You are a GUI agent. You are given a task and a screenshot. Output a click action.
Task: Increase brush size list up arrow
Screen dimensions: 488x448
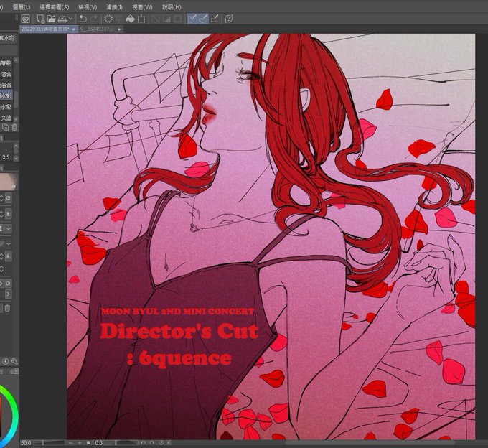[x=16, y=146]
